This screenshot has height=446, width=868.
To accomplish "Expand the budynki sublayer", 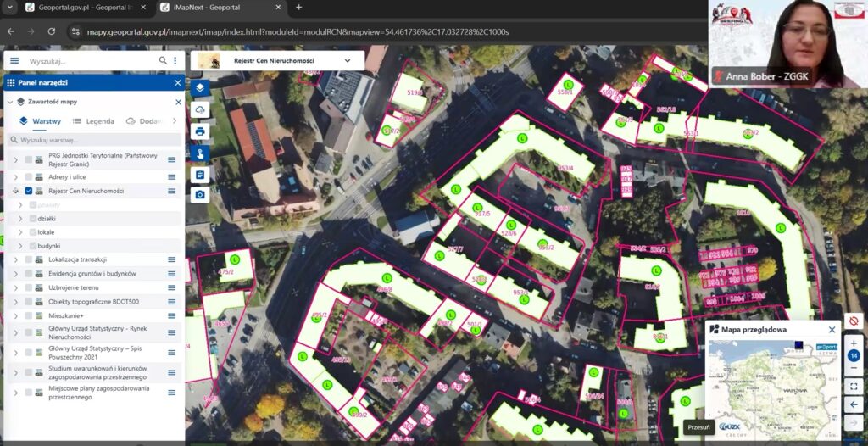I will click(x=20, y=246).
